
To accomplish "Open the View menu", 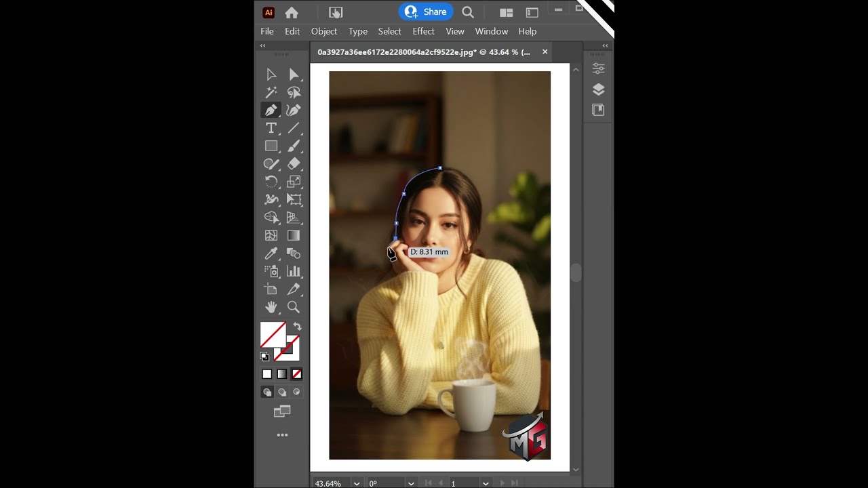I will [455, 31].
